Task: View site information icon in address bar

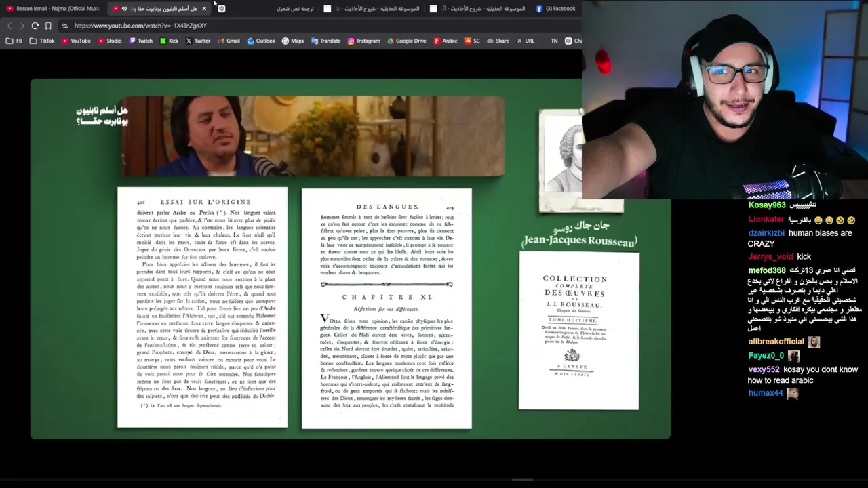Action: (x=64, y=26)
